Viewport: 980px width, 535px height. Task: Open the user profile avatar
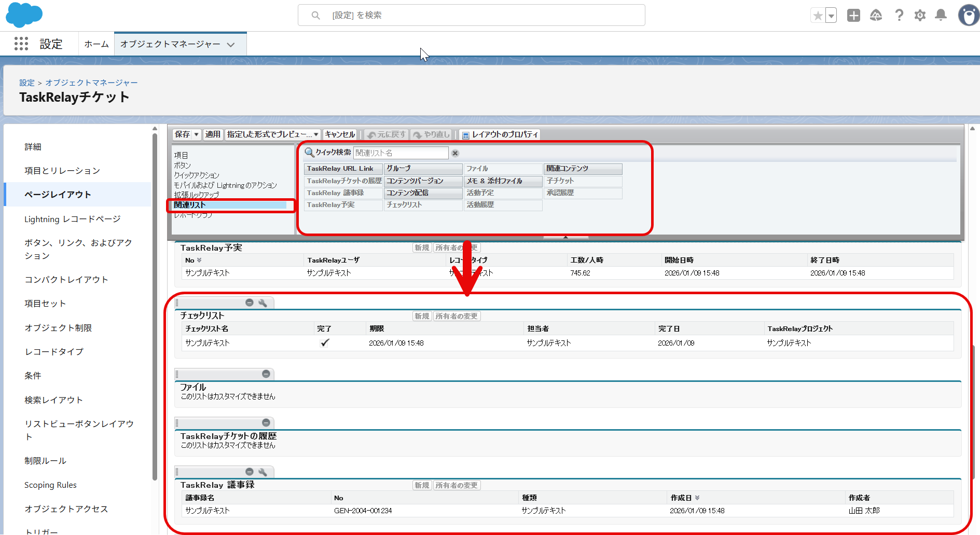[969, 16]
